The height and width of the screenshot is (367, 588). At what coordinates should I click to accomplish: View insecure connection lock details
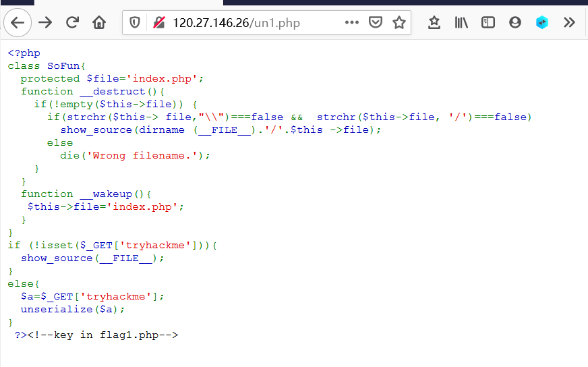point(159,23)
